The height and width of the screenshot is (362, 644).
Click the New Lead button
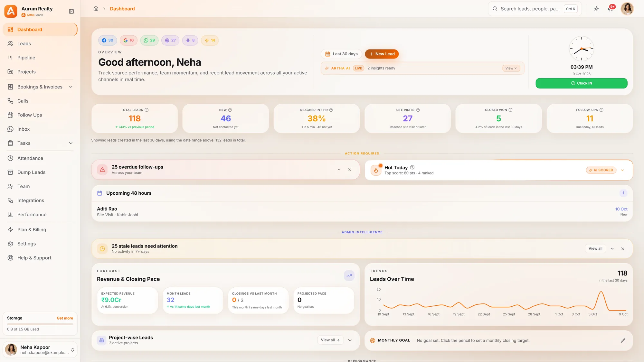pos(382,54)
